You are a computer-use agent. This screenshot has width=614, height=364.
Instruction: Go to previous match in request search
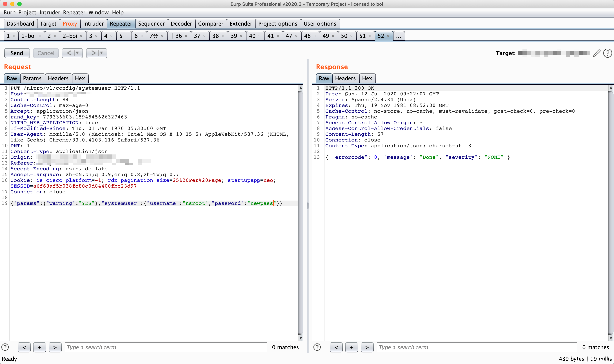pos(24,347)
